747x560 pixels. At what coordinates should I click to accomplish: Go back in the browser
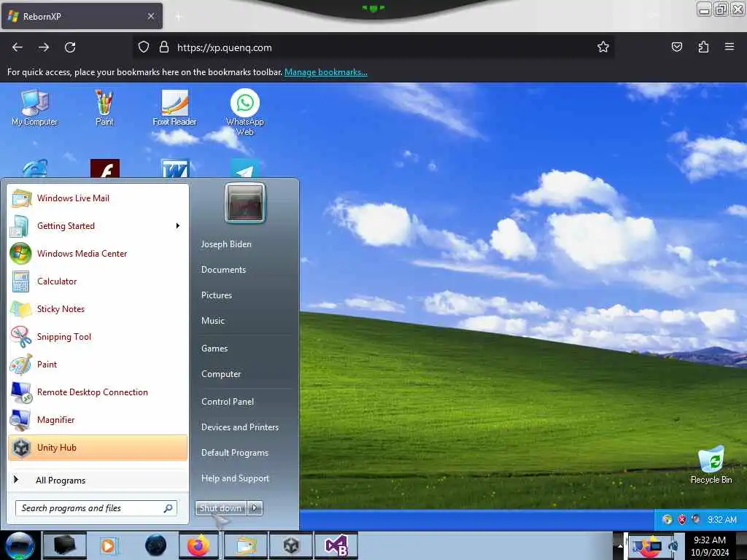click(x=18, y=47)
